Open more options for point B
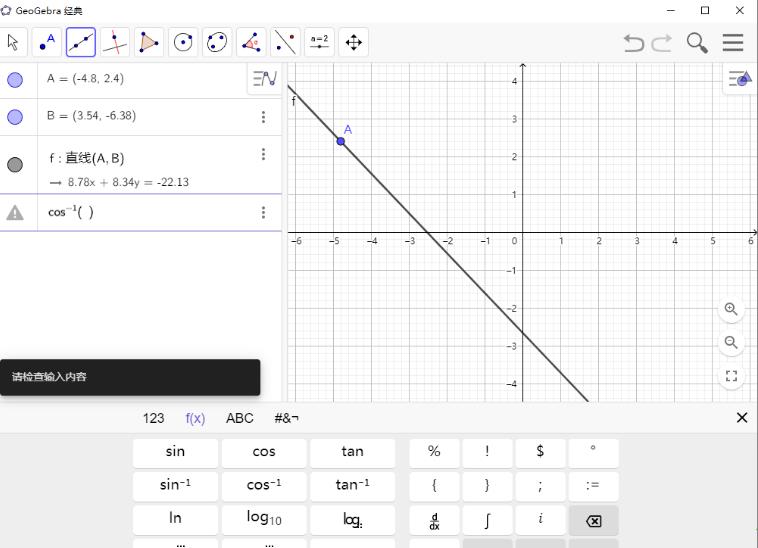This screenshot has height=548, width=758. [x=263, y=117]
